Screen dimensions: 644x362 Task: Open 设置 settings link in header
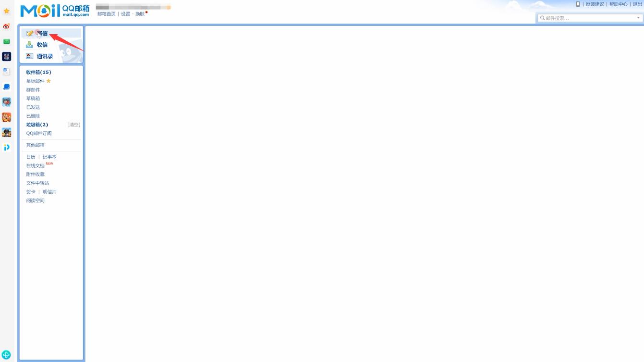coord(125,14)
